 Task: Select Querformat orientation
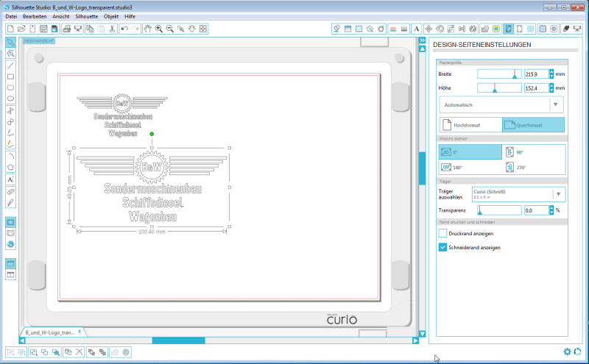click(533, 125)
